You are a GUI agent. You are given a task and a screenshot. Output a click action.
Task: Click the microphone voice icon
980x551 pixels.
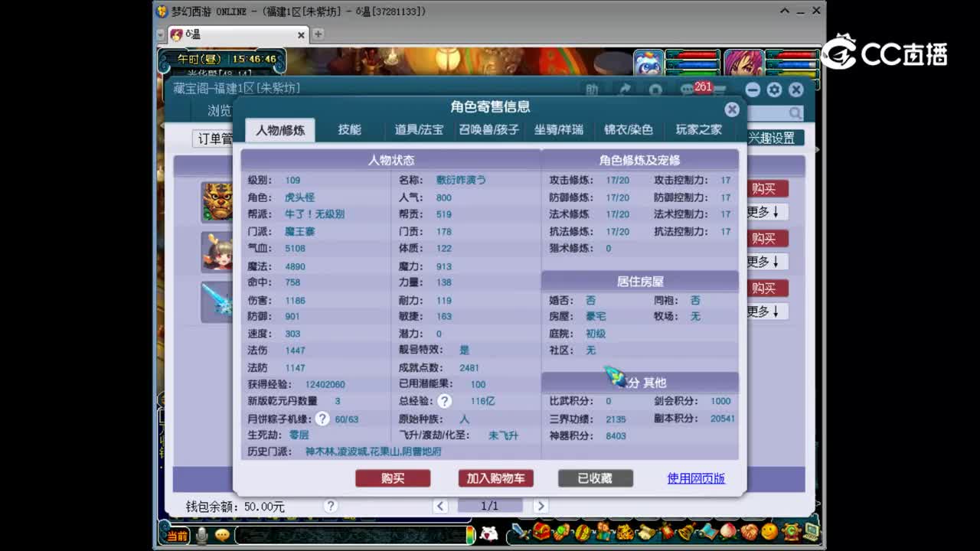[x=202, y=536]
